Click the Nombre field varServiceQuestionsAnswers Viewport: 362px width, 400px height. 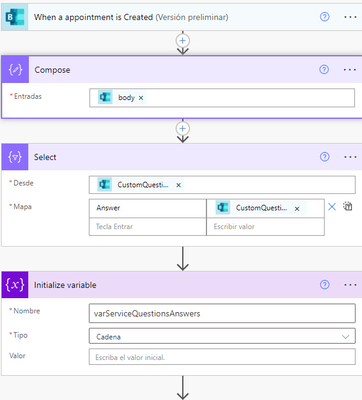pos(222,313)
